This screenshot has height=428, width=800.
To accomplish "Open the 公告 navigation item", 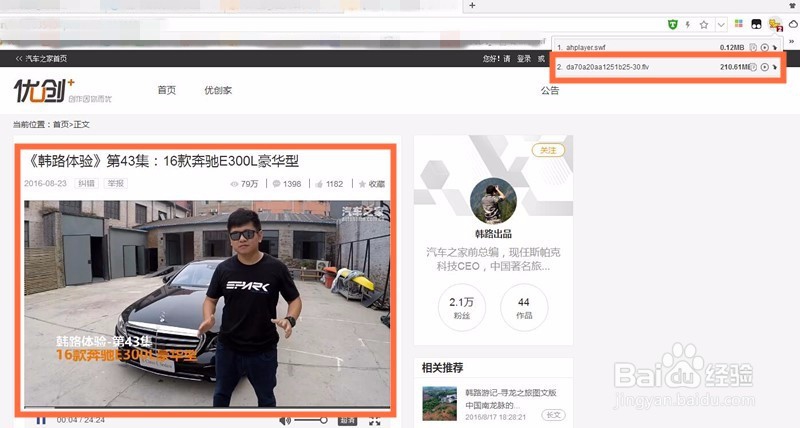I will [x=550, y=90].
